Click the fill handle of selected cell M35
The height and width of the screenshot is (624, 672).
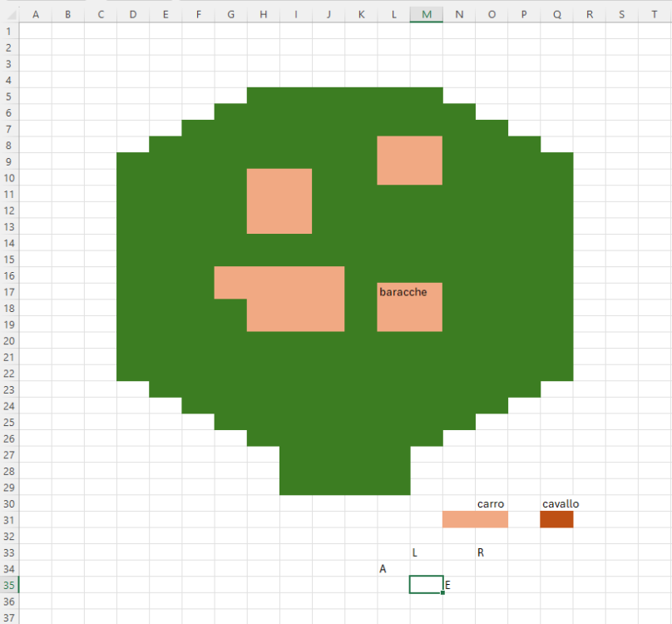442,592
